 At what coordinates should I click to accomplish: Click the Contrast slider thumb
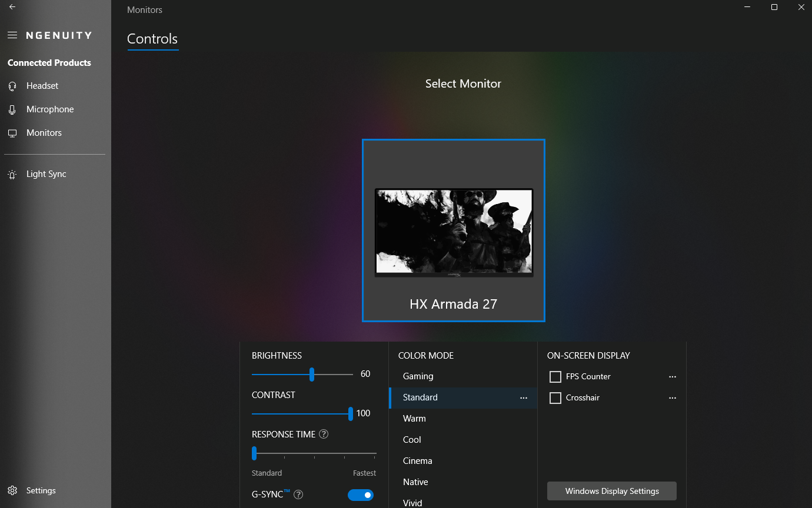click(x=351, y=414)
